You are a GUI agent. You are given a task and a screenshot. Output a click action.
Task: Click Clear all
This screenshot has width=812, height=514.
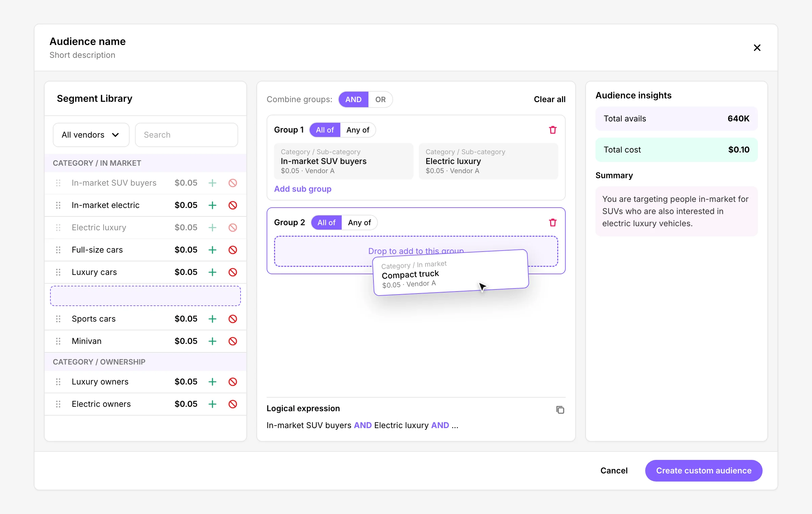pos(549,99)
